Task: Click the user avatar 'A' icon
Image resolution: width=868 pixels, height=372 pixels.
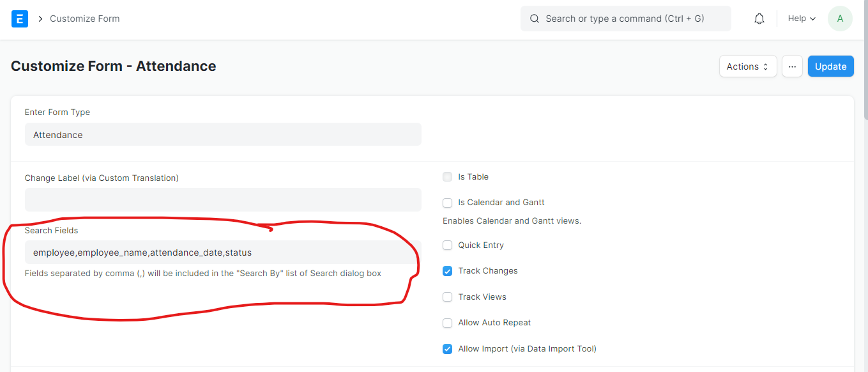Action: (x=840, y=19)
